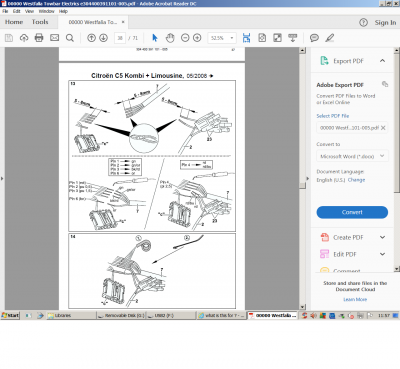Upload file to Document Cloud icon
This screenshot has width=400, height=369.
point(24,38)
